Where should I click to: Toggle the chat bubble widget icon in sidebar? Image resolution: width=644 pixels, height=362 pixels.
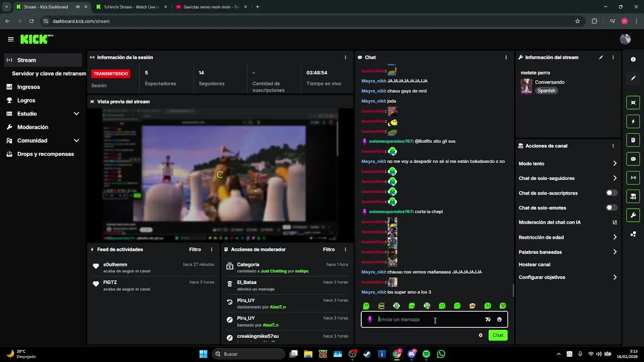[x=633, y=159]
